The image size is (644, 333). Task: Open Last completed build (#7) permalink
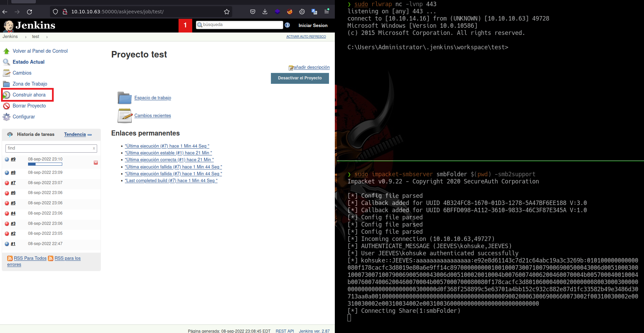point(171,181)
